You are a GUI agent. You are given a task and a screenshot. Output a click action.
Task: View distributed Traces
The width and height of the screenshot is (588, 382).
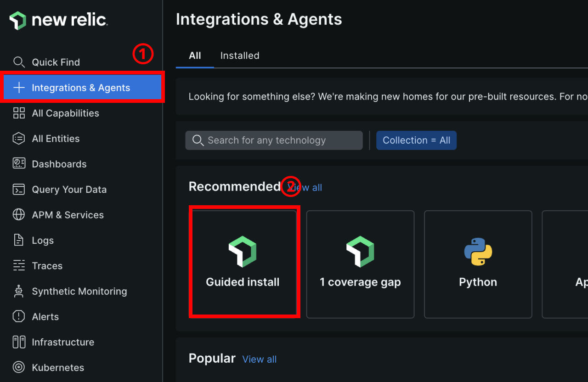point(47,265)
